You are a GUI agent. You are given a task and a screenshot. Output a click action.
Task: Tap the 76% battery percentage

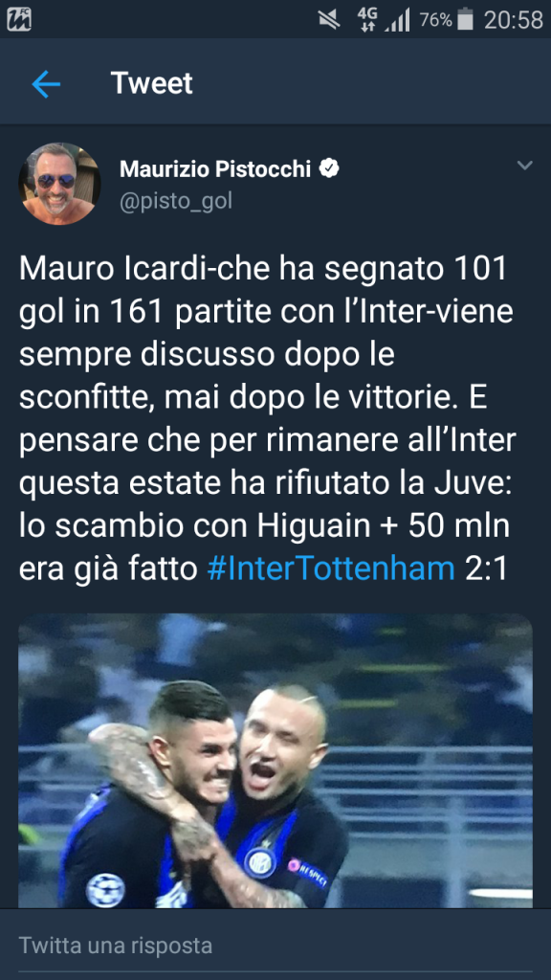point(435,20)
